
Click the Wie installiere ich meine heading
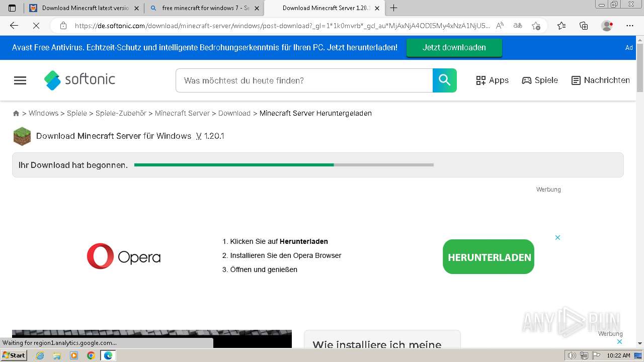[377, 344]
